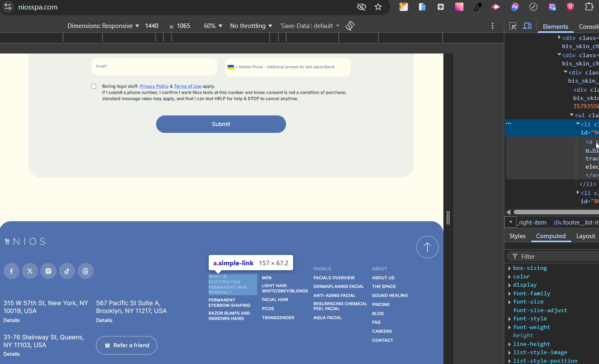Open the Terms of Use link

[188, 86]
